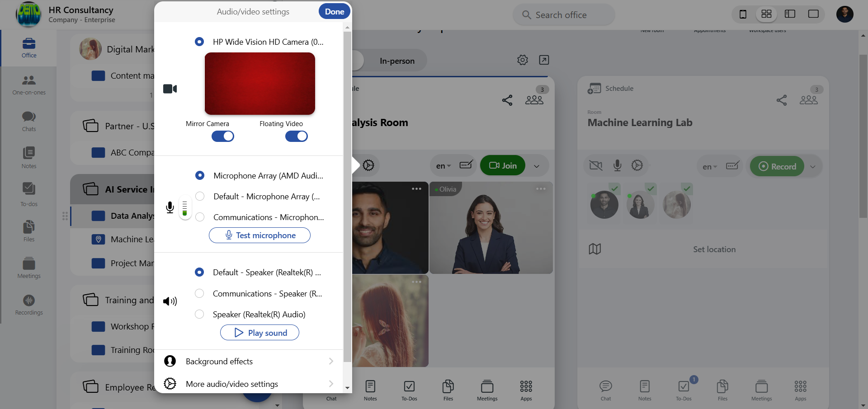868x409 pixels.
Task: Open Apps grid in Machine Learning Lab
Action: click(x=800, y=390)
